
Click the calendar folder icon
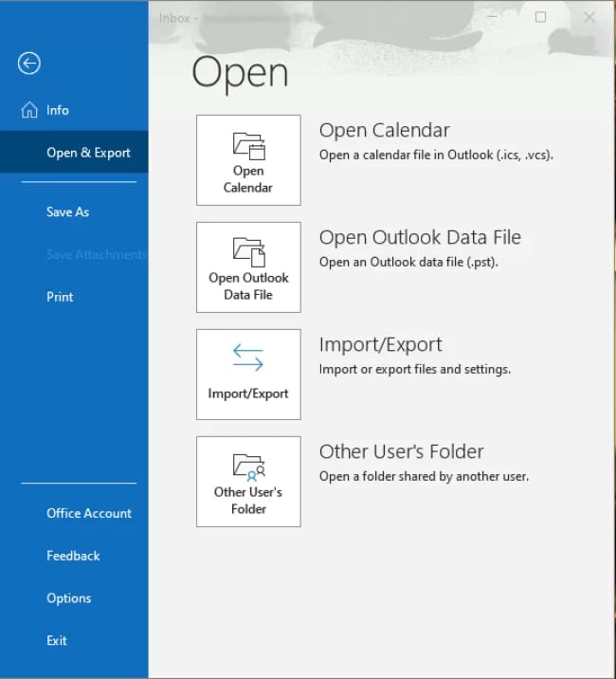coord(249,146)
